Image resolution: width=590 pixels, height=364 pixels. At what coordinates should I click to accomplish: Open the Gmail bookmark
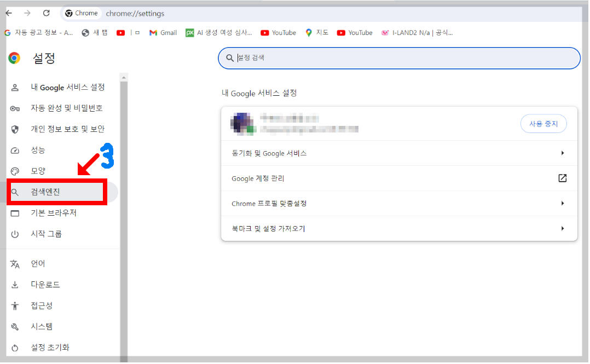pyautogui.click(x=163, y=32)
